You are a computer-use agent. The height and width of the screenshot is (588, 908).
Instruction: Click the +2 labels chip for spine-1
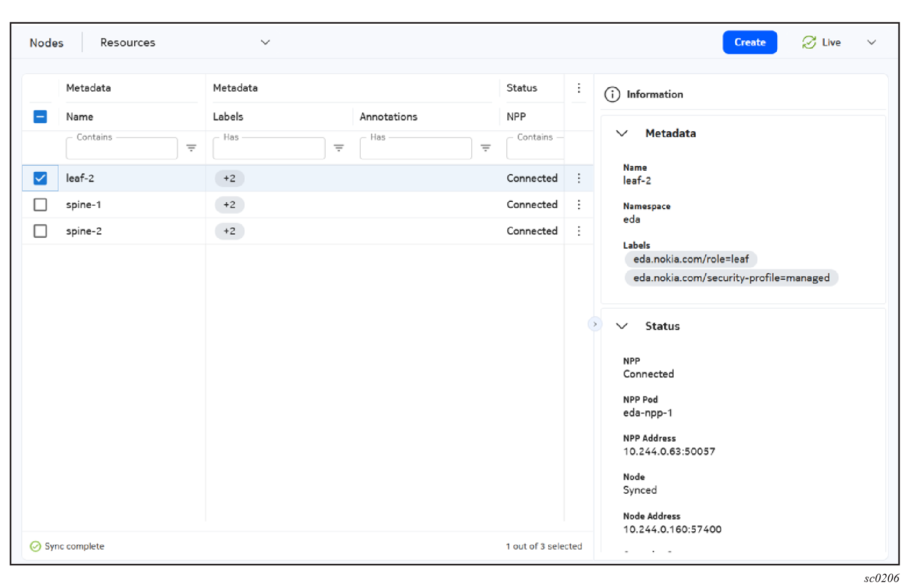(x=229, y=205)
